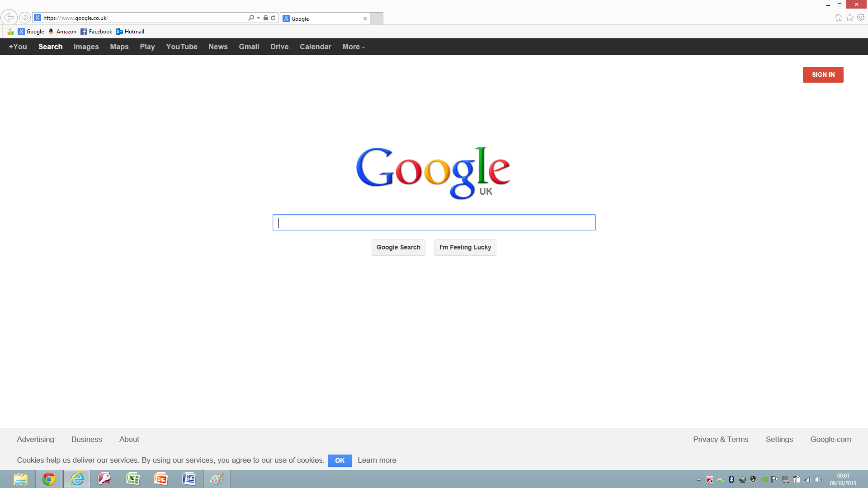Viewport: 868px width, 488px height.
Task: Click +You in the Google bar
Action: click(18, 47)
